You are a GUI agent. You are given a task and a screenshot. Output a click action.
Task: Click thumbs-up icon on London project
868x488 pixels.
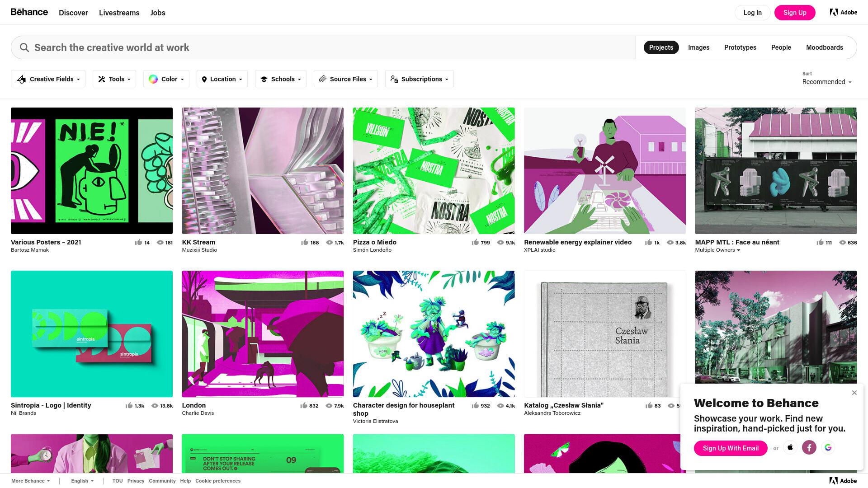coord(304,405)
